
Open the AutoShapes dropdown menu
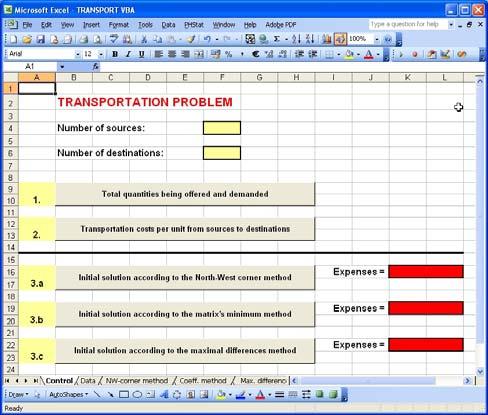(x=68, y=395)
